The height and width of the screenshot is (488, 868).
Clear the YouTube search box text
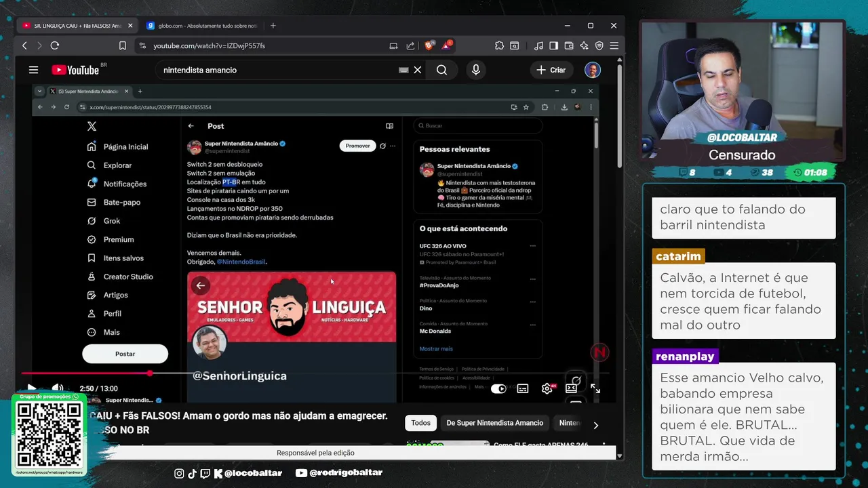click(x=418, y=70)
